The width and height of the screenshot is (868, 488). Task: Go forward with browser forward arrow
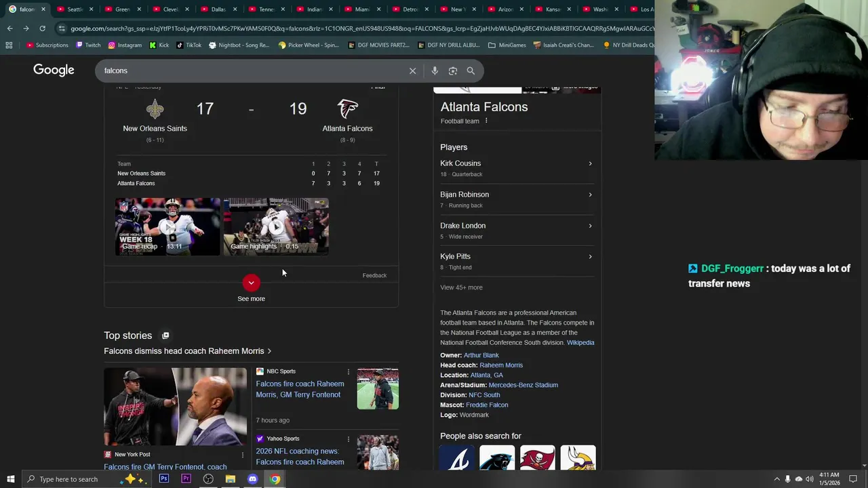click(26, 28)
